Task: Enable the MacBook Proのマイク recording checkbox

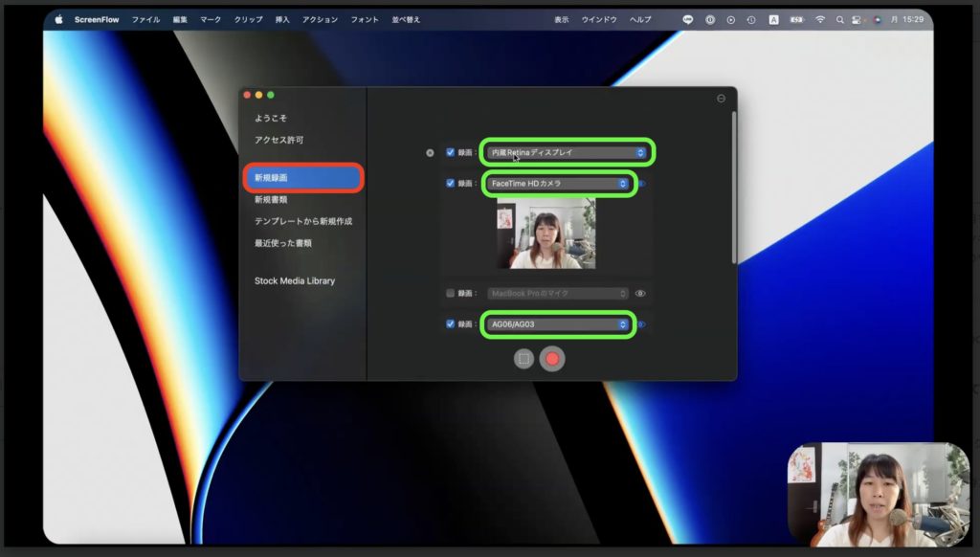Action: 451,294
